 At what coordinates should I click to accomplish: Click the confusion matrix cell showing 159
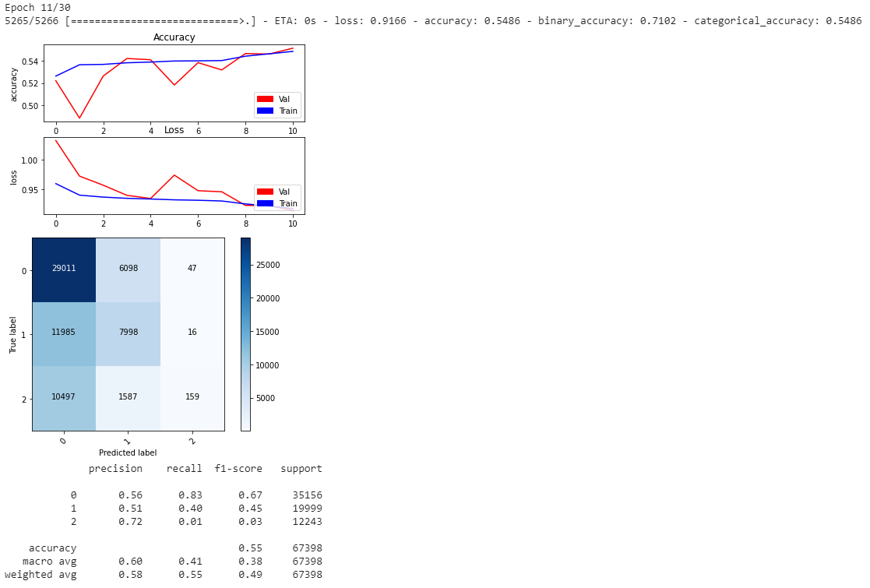coord(192,398)
